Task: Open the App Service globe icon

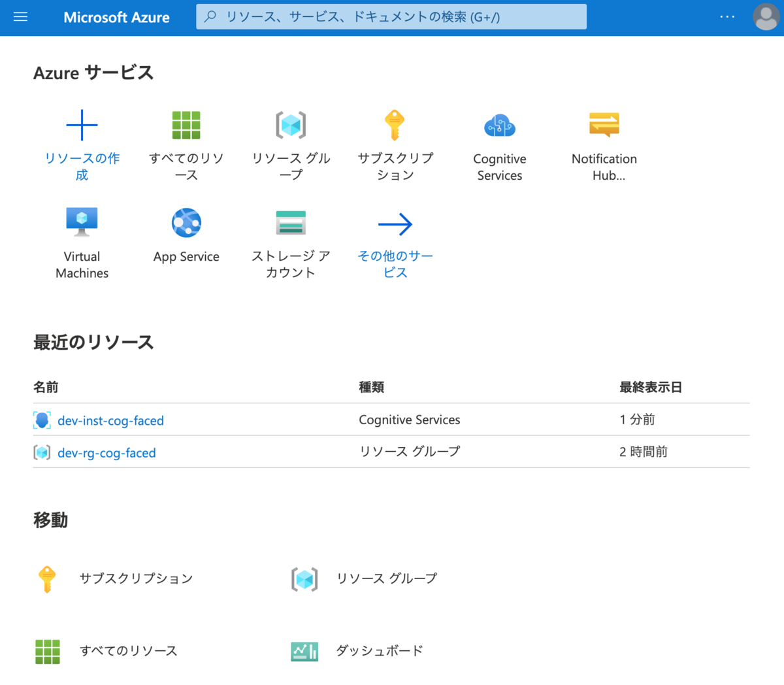Action: coord(186,223)
